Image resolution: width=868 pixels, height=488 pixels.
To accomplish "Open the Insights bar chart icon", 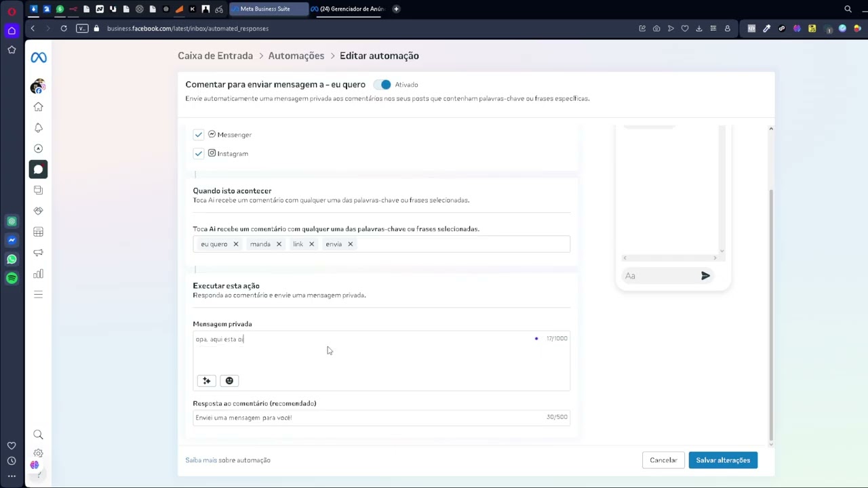I will tap(38, 274).
